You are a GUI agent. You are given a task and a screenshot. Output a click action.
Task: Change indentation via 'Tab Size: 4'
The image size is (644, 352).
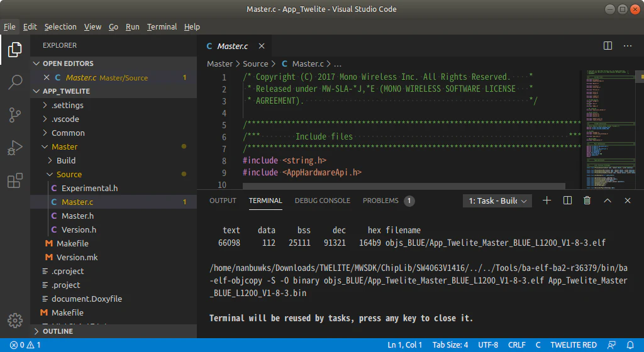(x=450, y=345)
